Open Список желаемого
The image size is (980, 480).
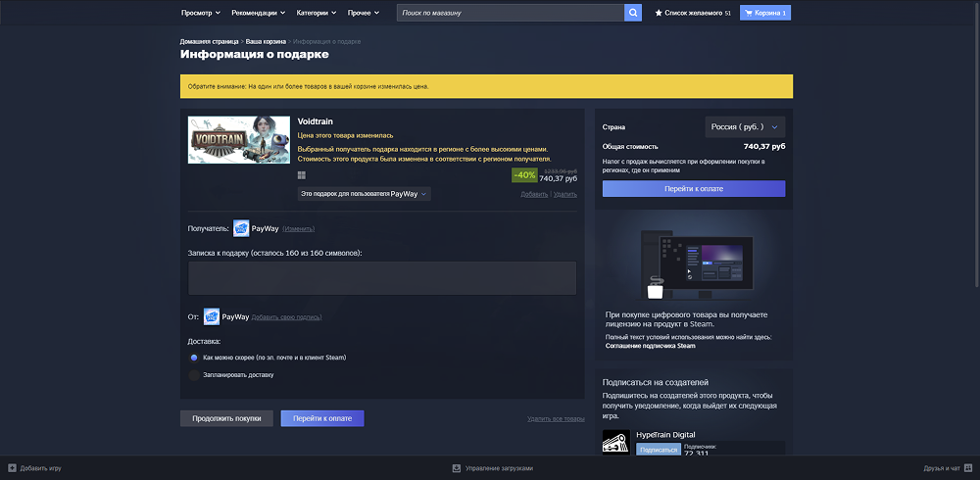point(693,13)
